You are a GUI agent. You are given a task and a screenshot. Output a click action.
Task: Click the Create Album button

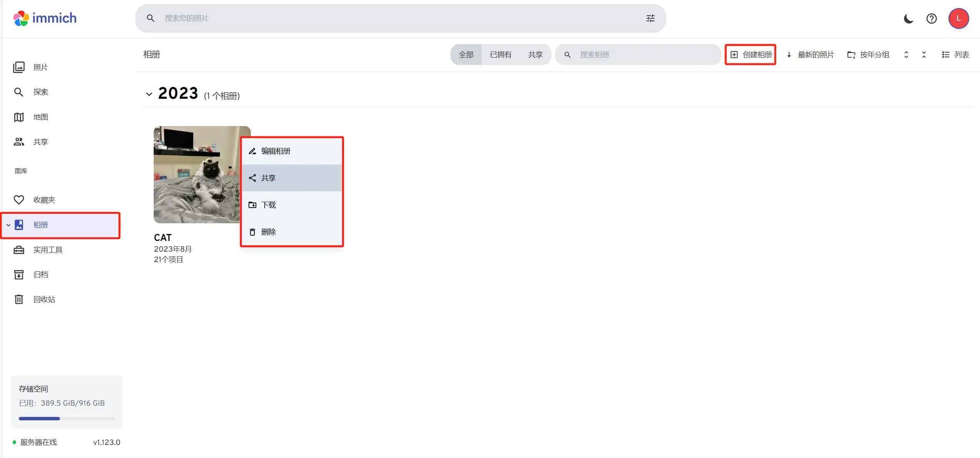click(750, 55)
